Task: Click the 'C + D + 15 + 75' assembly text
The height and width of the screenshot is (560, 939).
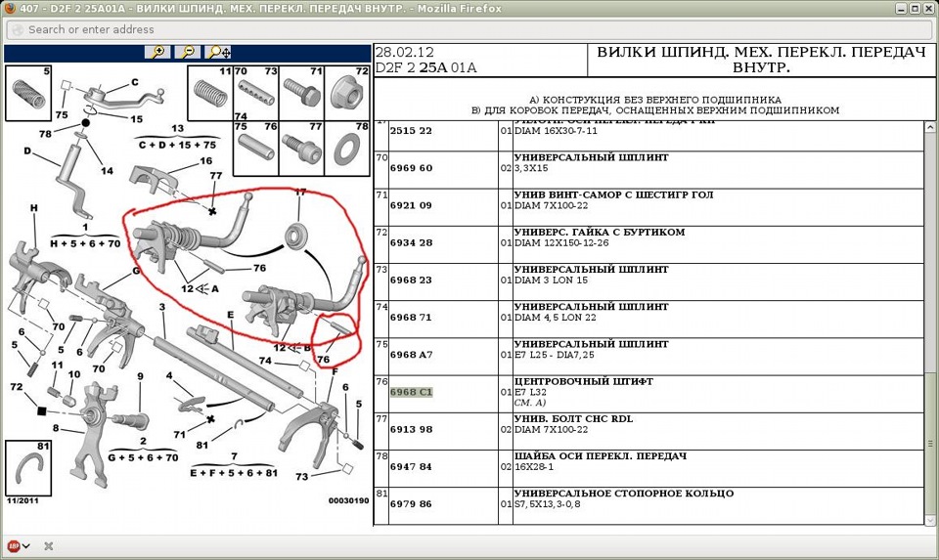Action: point(177,145)
